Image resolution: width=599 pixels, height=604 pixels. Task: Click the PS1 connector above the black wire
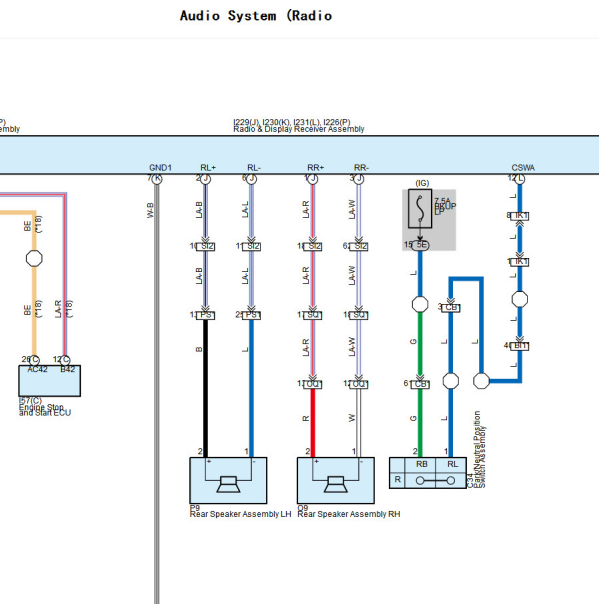206,315
